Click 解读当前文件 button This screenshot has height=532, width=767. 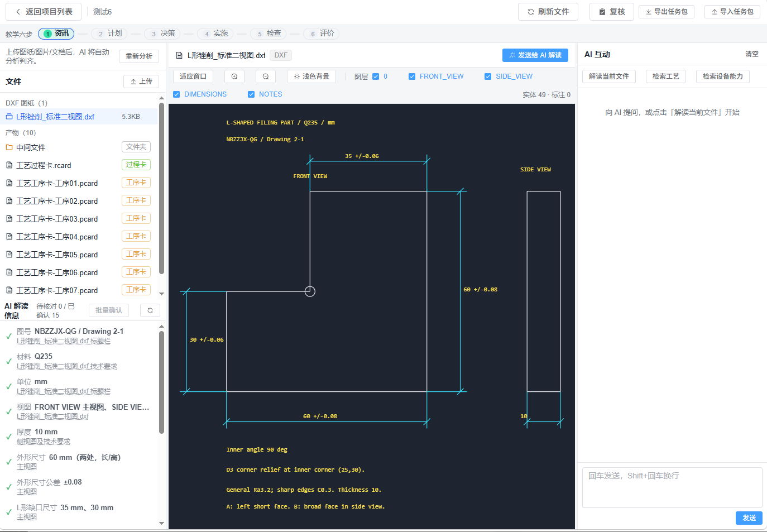pos(609,76)
